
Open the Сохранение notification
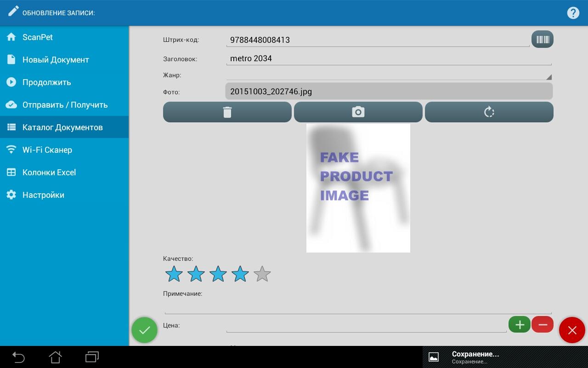pyautogui.click(x=505, y=357)
